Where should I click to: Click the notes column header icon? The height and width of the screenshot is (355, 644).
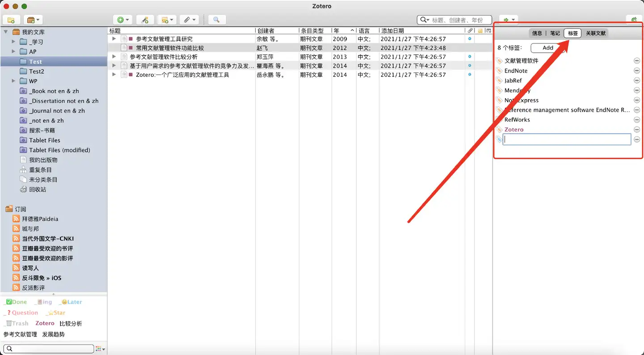480,31
